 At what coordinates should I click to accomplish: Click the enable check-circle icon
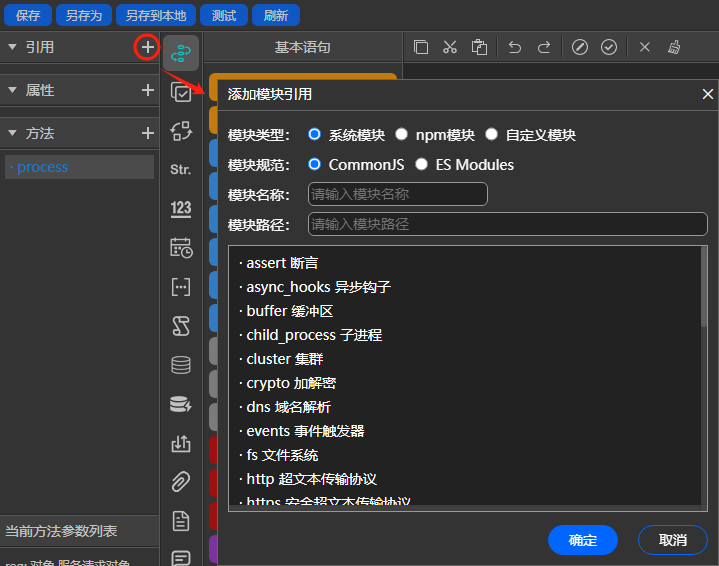point(609,47)
